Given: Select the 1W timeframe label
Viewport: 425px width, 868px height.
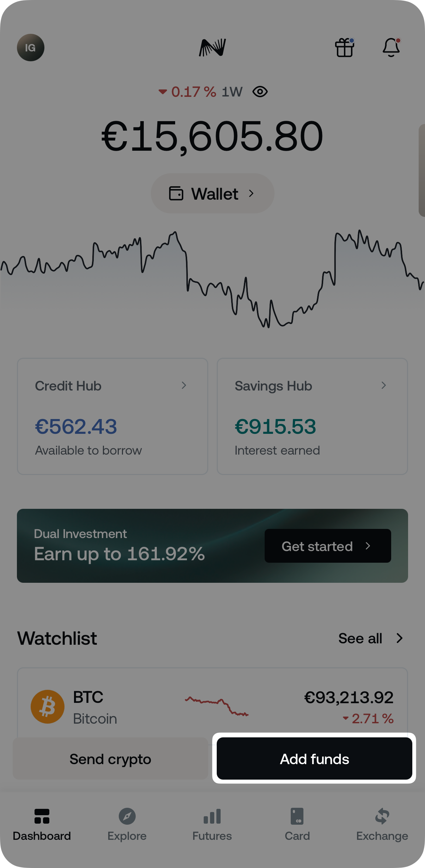Looking at the screenshot, I should coord(232,92).
